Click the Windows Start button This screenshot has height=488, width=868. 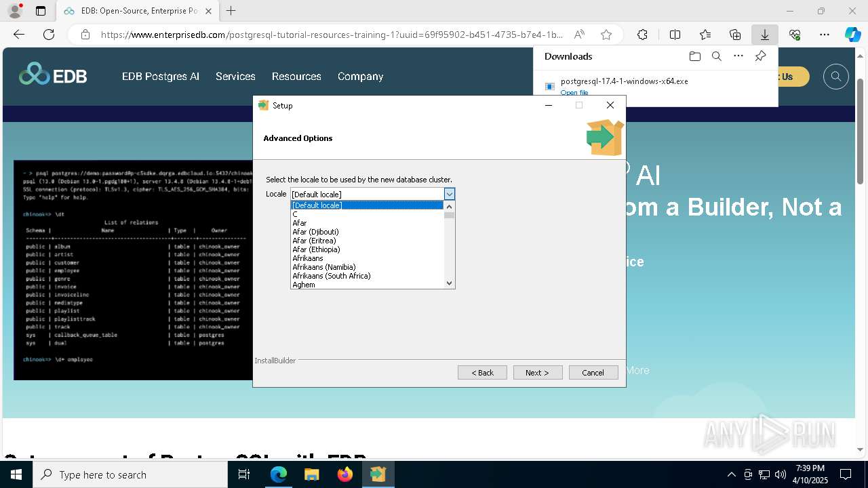(x=16, y=474)
